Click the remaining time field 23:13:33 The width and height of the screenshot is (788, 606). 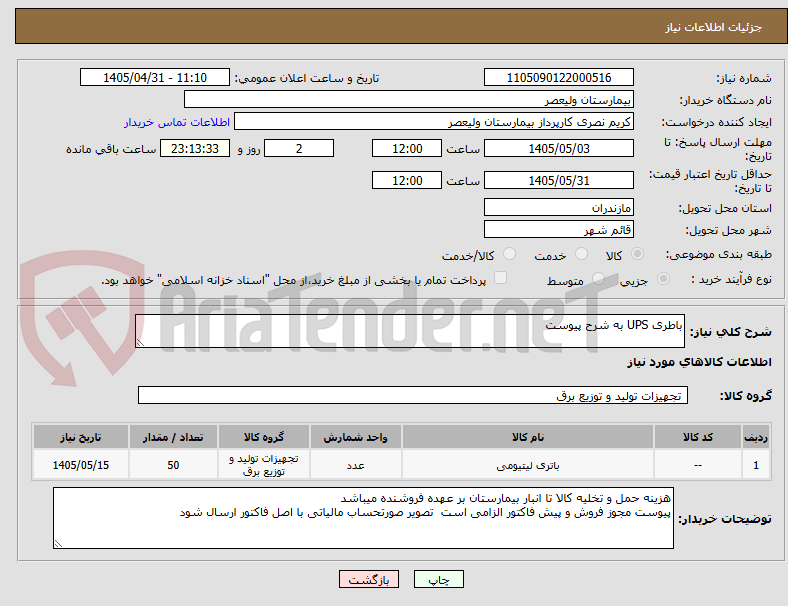pos(195,149)
